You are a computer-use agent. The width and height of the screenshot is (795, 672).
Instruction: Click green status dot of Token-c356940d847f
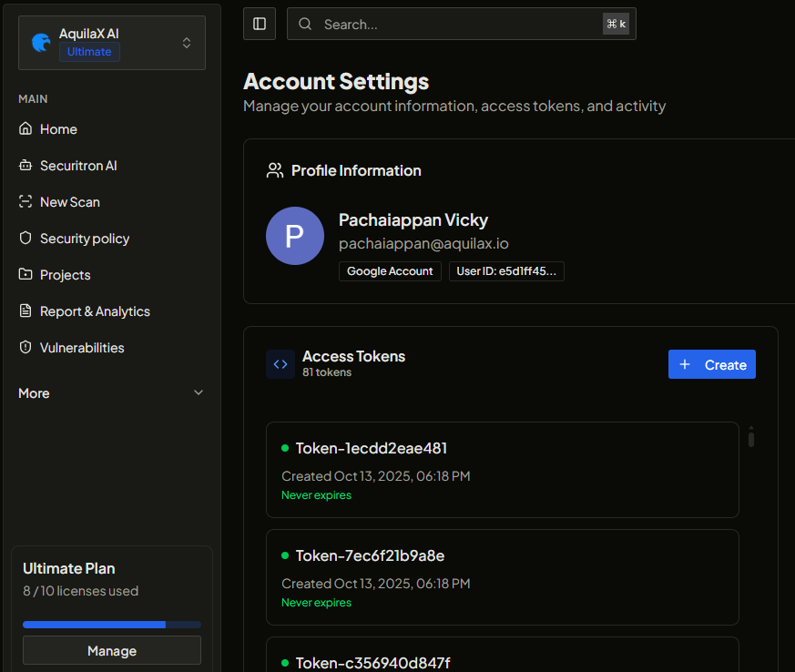pos(285,663)
